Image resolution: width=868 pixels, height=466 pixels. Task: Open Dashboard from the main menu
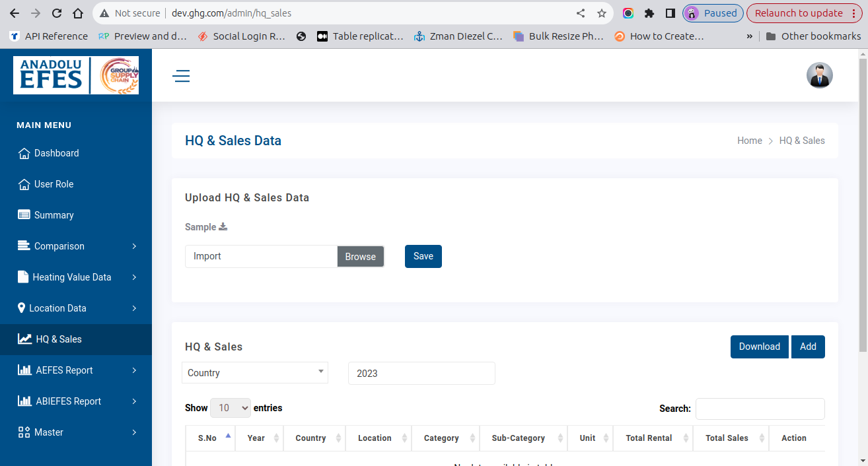click(x=56, y=153)
